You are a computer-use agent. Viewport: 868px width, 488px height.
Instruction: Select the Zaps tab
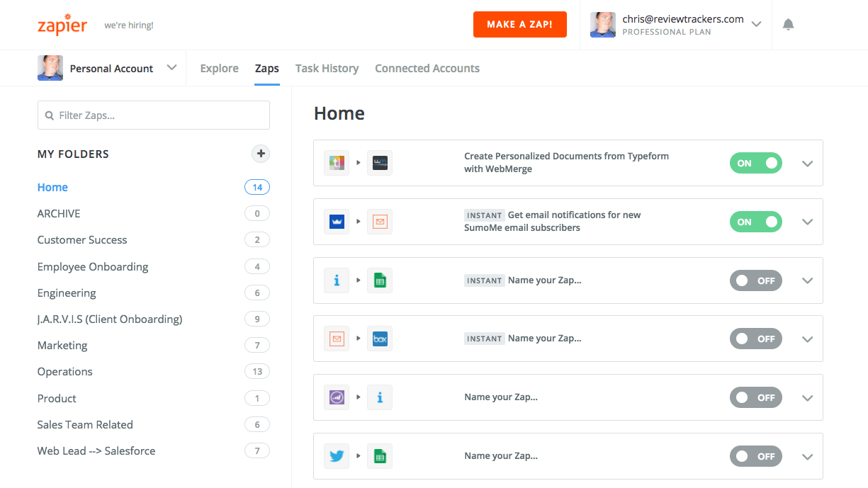pyautogui.click(x=267, y=68)
